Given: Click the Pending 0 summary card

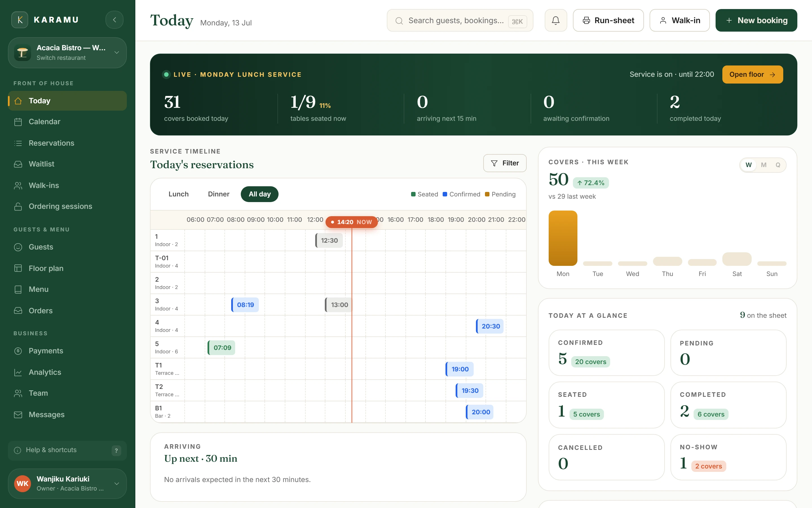Looking at the screenshot, I should [728, 353].
